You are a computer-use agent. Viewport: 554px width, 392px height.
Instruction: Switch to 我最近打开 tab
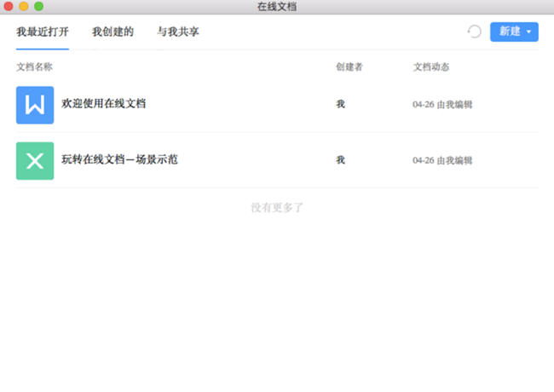(x=43, y=32)
